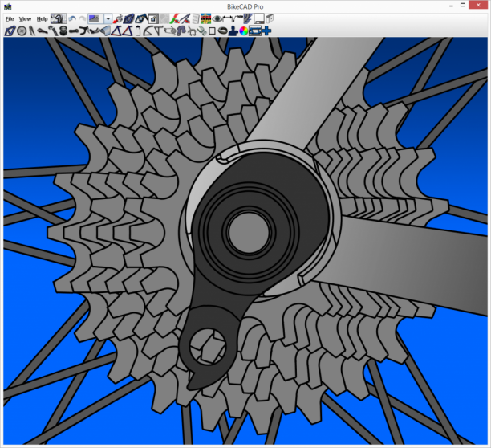Click the blue frame with window icon

[141, 18]
